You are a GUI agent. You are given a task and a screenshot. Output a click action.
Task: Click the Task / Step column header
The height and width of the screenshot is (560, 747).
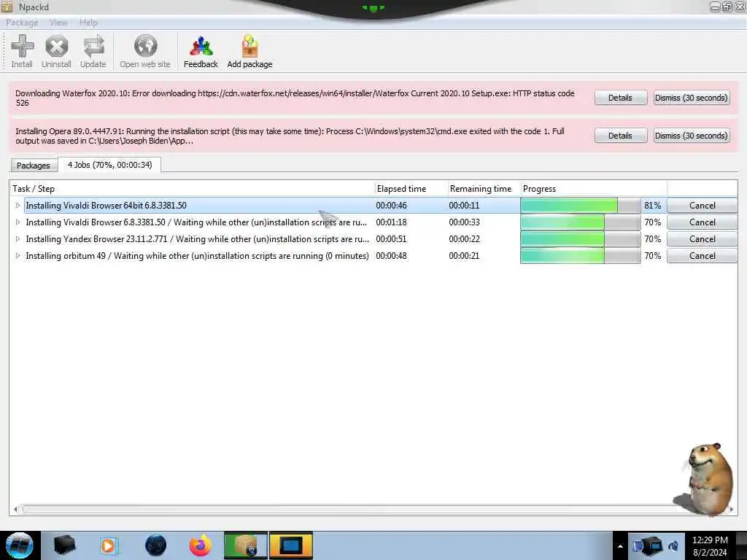(192, 189)
